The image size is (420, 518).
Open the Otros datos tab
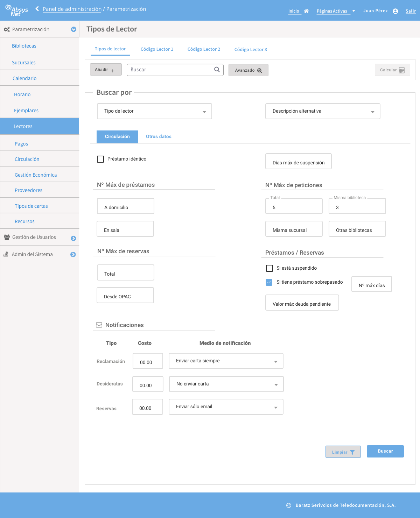coord(159,137)
